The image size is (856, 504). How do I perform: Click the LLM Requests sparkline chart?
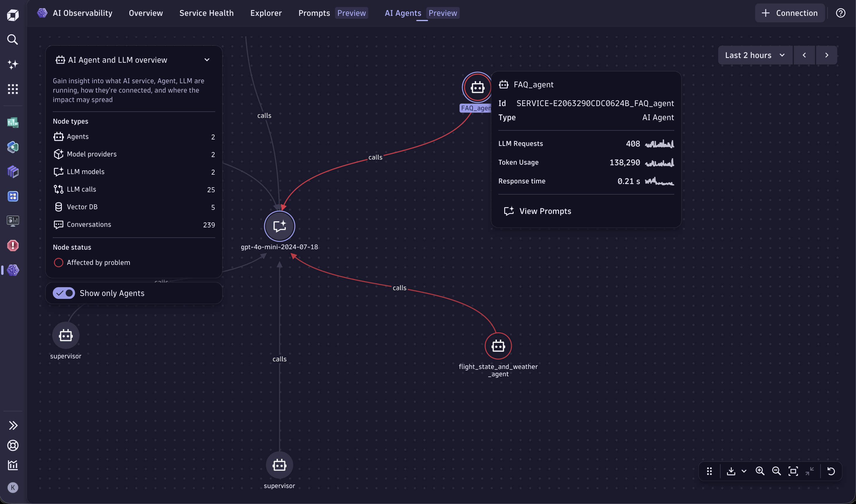pos(659,144)
